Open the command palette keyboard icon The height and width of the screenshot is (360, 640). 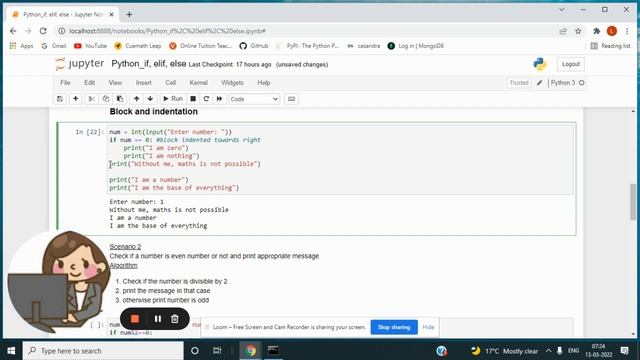[291, 99]
